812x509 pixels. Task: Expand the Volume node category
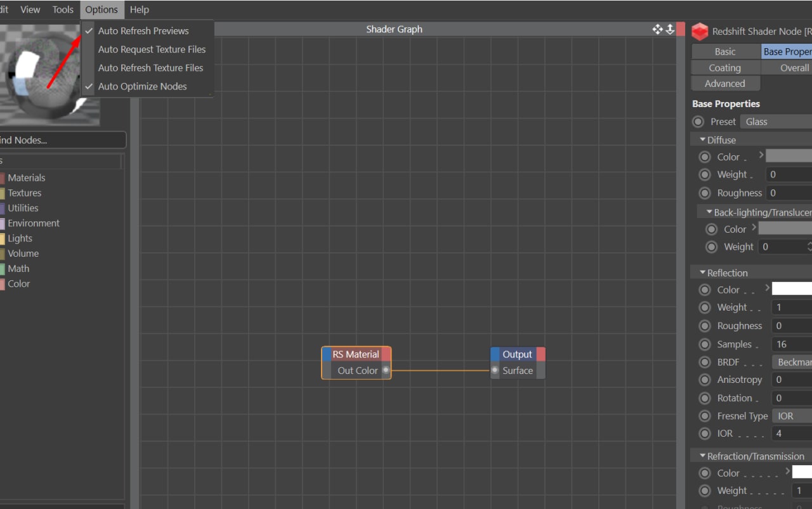click(23, 254)
